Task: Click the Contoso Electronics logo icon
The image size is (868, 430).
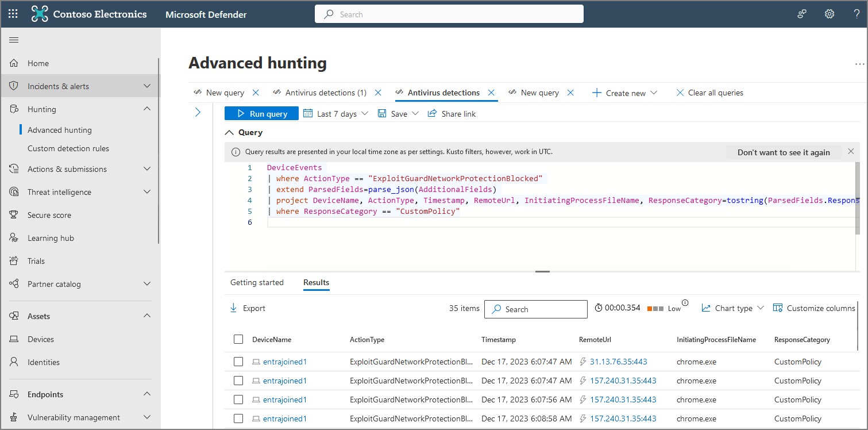Action: pyautogui.click(x=40, y=14)
